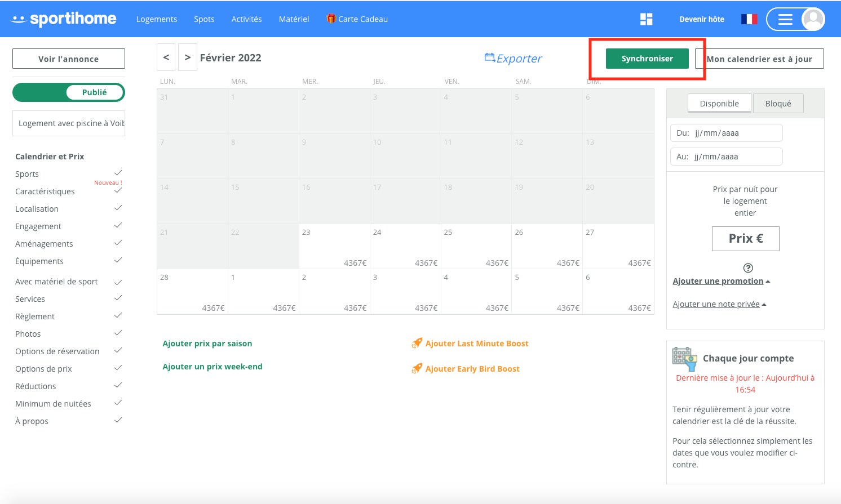Viewport: 841px width, 504px height.
Task: Click Devenir hôte
Action: [702, 19]
